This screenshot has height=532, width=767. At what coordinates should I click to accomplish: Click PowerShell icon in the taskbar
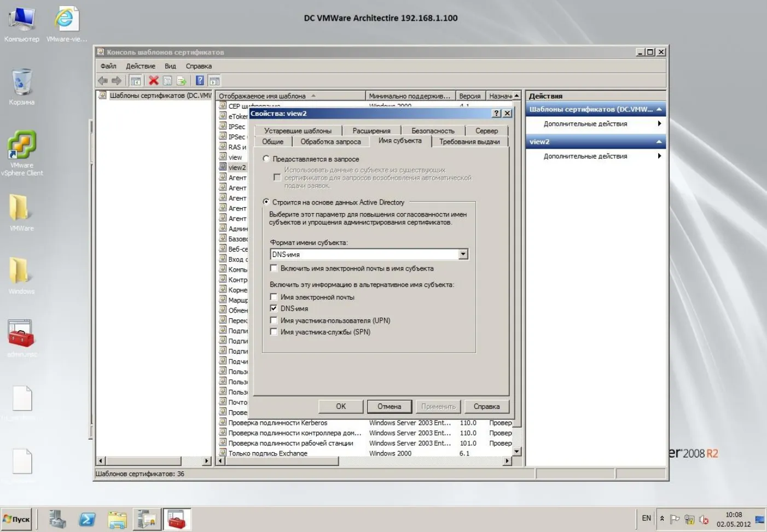click(88, 519)
